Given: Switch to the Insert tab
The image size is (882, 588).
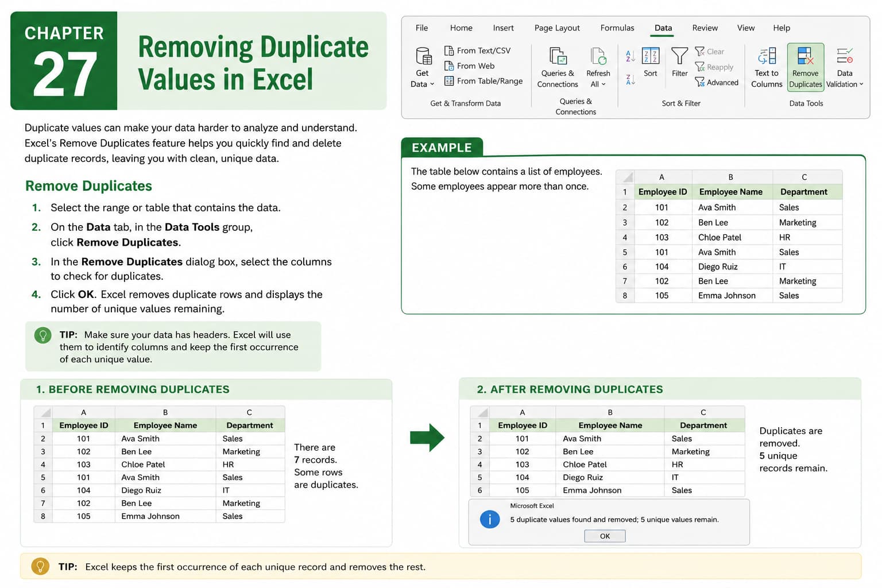Looking at the screenshot, I should [x=503, y=28].
